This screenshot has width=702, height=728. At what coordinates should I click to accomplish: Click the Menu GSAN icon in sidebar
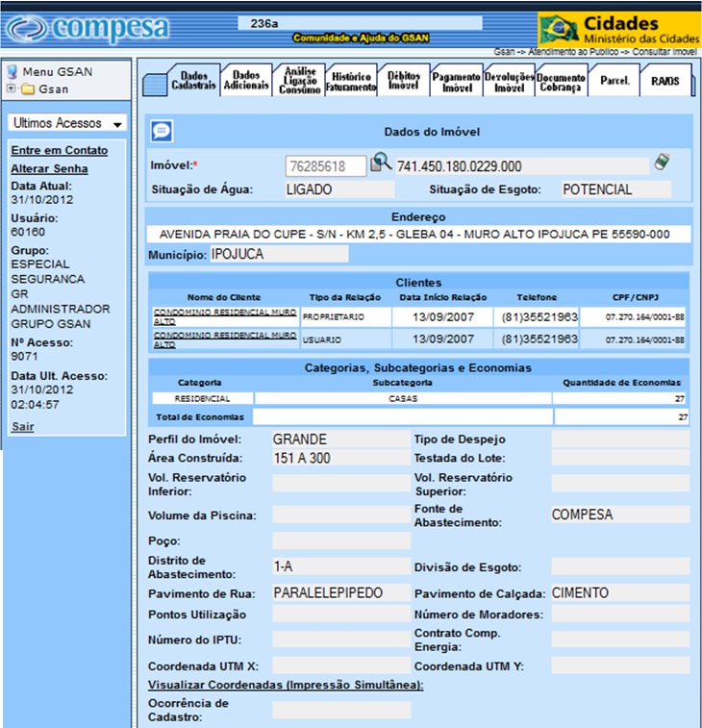pyautogui.click(x=13, y=72)
